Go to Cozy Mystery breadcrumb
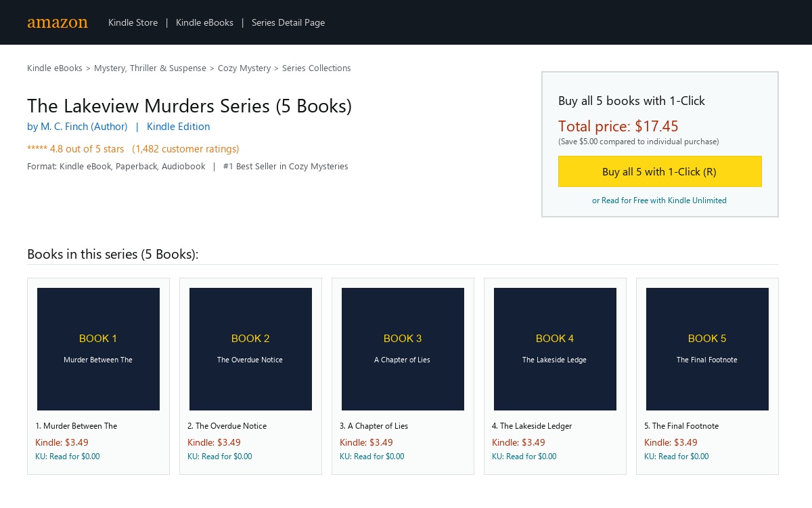The height and width of the screenshot is (508, 812). (x=244, y=68)
